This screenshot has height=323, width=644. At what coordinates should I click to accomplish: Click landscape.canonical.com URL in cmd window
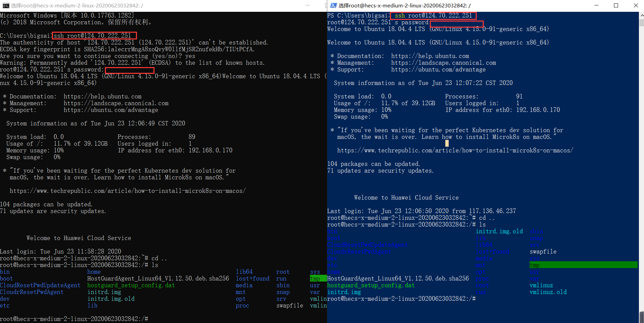coord(116,103)
